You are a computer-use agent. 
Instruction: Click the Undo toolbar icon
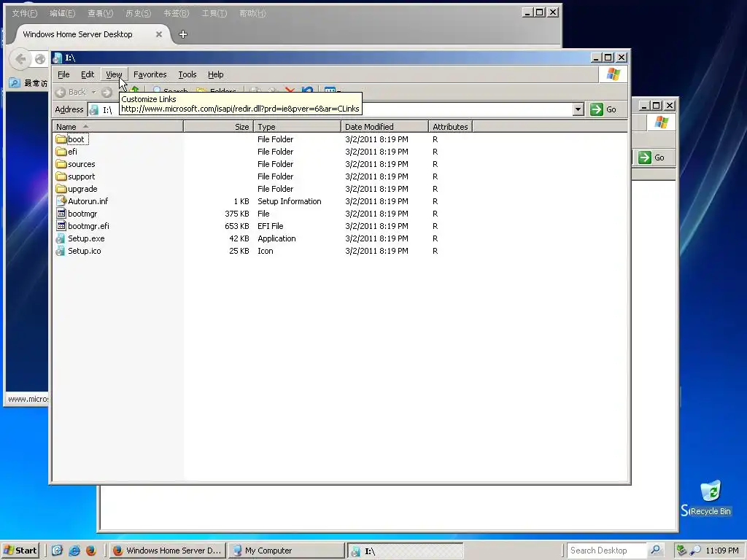click(x=308, y=90)
